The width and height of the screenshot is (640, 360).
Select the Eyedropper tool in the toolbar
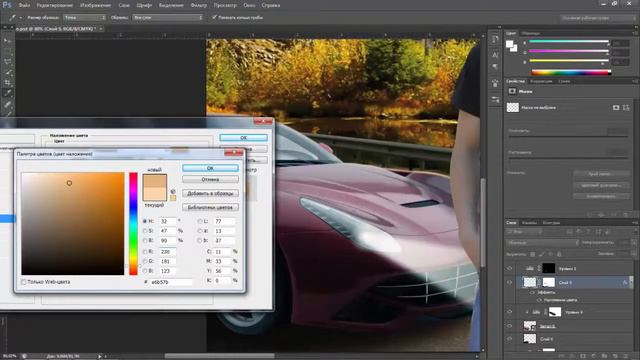(8, 93)
